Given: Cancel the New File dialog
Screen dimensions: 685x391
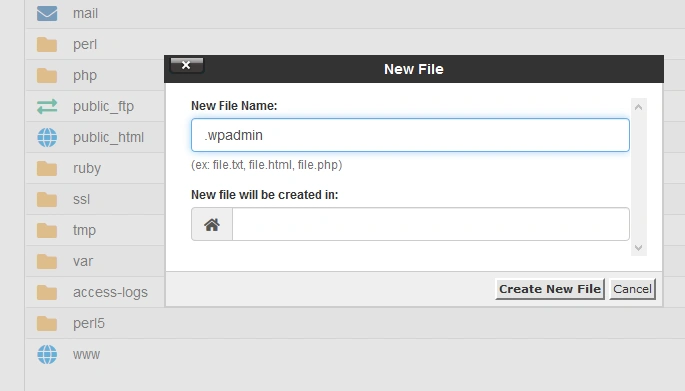Looking at the screenshot, I should [x=632, y=289].
